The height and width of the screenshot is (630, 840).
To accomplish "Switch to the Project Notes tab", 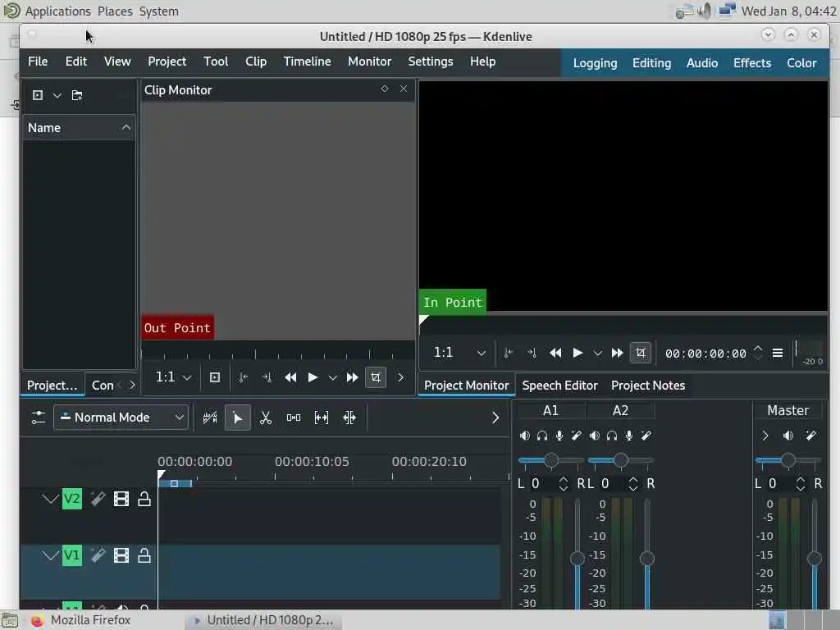I will pos(648,386).
